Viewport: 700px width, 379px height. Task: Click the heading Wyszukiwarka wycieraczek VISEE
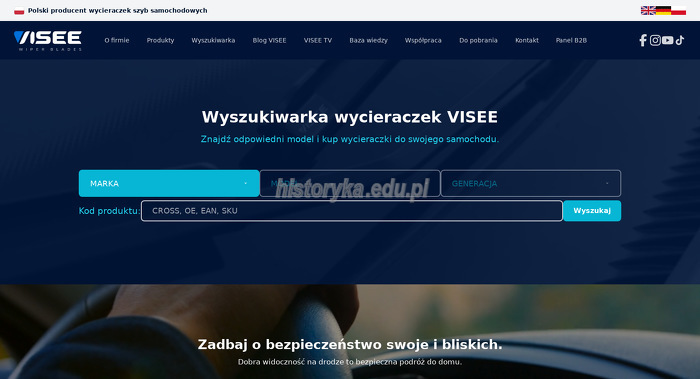pos(350,117)
